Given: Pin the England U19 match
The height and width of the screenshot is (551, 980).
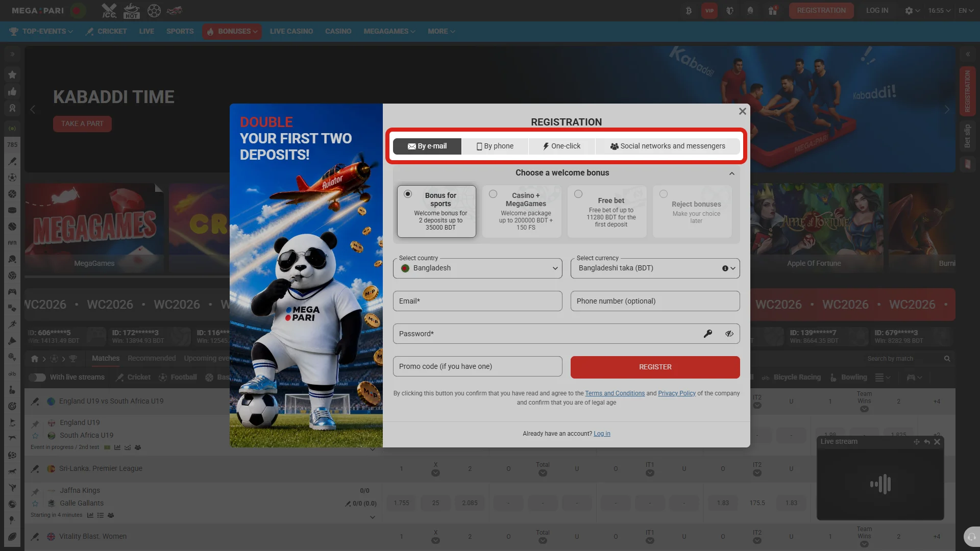Looking at the screenshot, I should [x=35, y=423].
